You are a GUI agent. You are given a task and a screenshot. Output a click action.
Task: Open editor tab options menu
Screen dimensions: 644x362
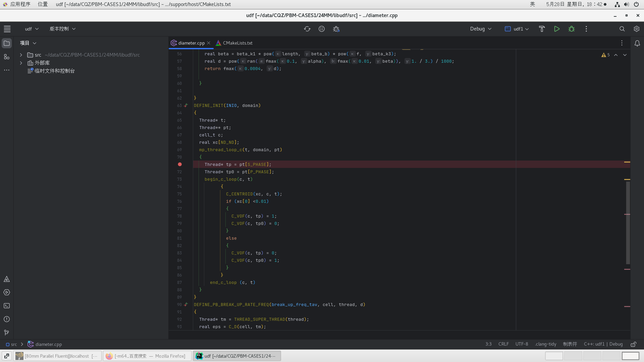[x=622, y=43]
